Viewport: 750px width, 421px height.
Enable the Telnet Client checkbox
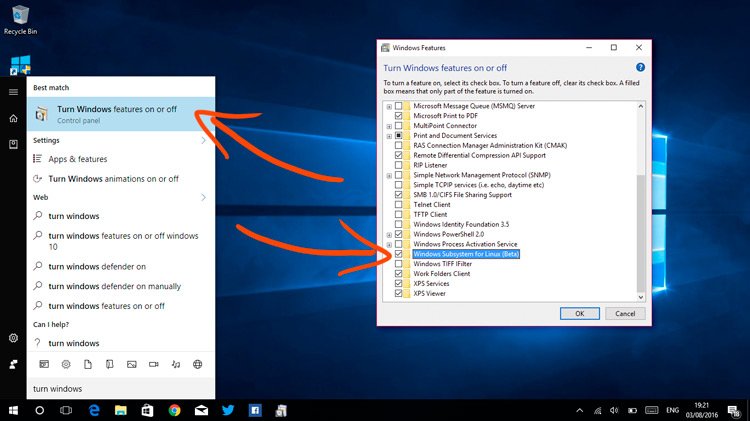(399, 204)
